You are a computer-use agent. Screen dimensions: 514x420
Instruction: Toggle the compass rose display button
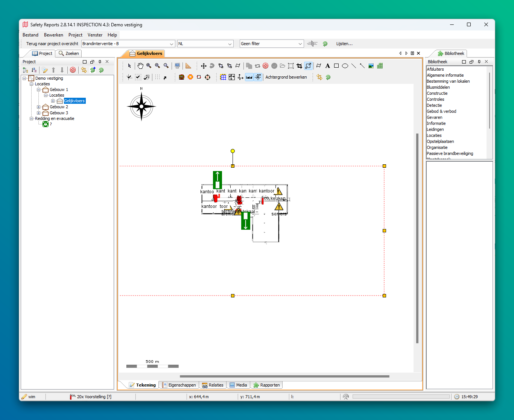pyautogui.click(x=258, y=77)
